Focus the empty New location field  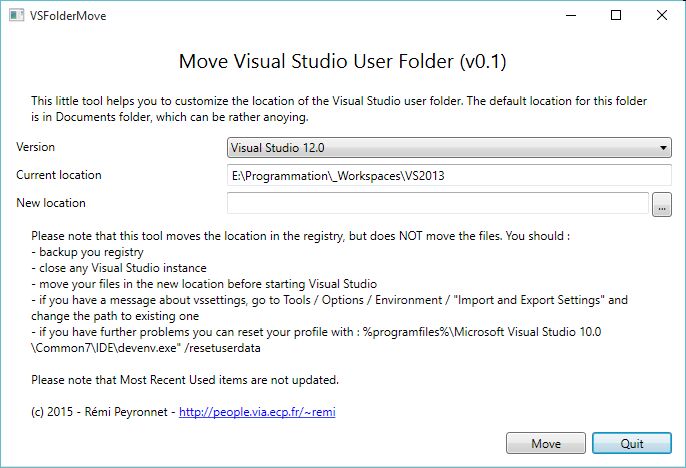[x=438, y=203]
